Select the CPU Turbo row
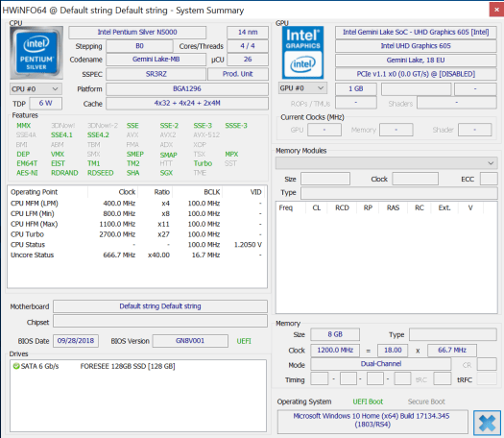504x438 pixels. (136, 234)
